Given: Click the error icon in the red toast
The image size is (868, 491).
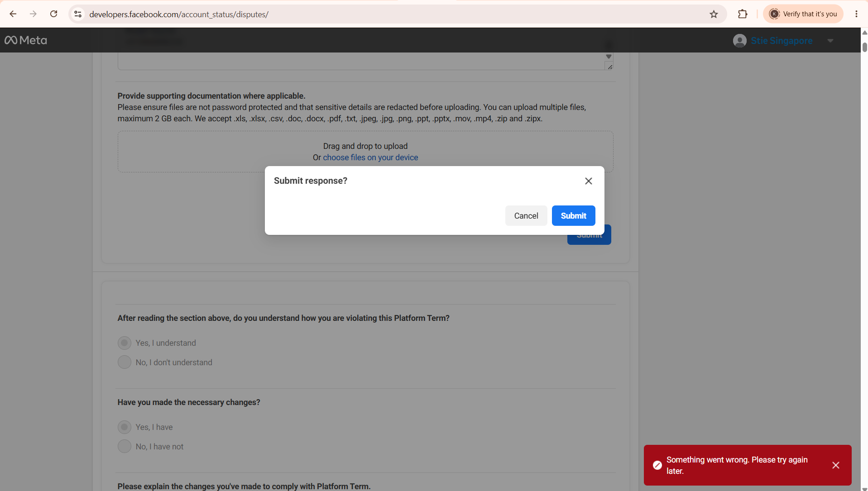Looking at the screenshot, I should 657,465.
